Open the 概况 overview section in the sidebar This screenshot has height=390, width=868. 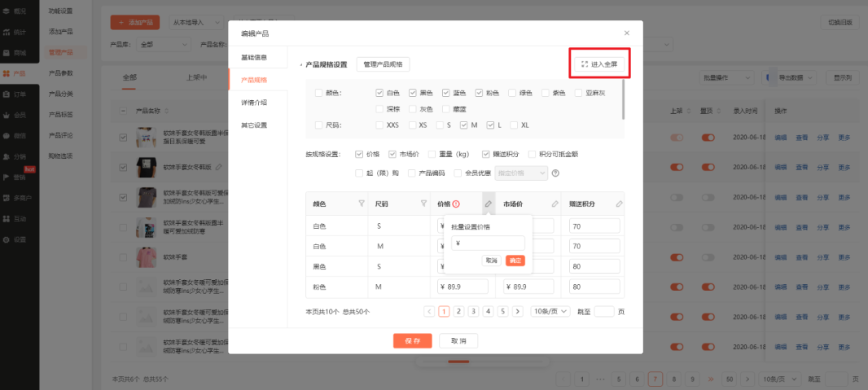[x=15, y=11]
